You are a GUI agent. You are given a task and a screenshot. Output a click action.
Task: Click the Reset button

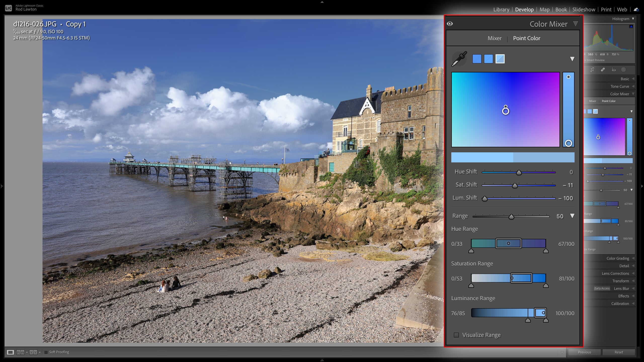click(x=619, y=352)
